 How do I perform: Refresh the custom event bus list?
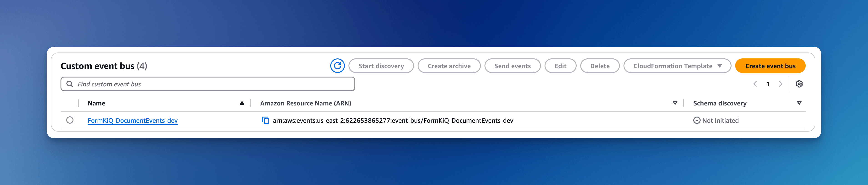[x=337, y=66]
